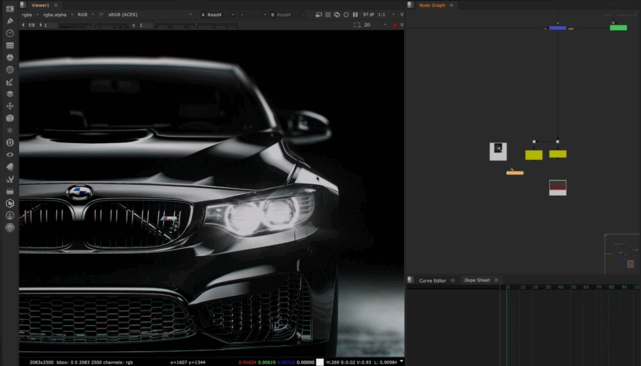Click the red paint brush viewer icon
This screenshot has width=641, height=366.
tap(395, 25)
